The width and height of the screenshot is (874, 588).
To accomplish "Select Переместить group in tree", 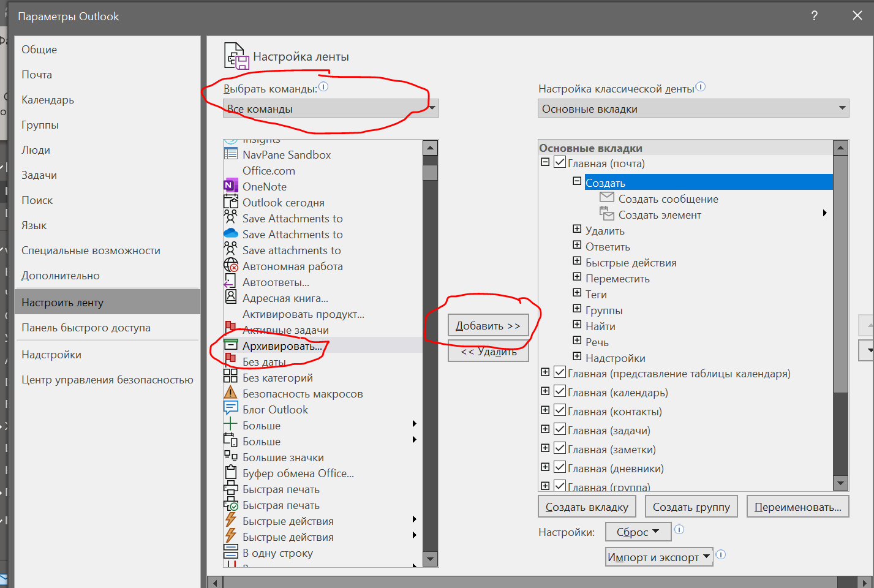I will [x=617, y=279].
